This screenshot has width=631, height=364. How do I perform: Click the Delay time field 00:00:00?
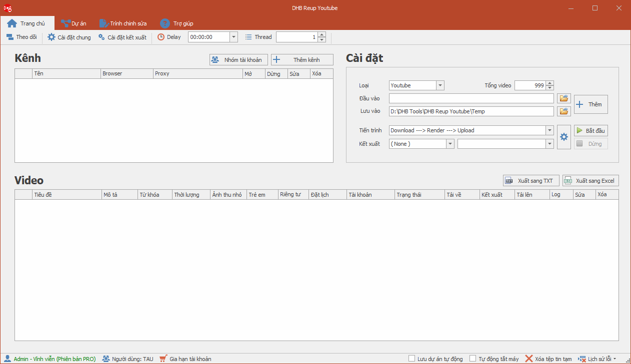[x=209, y=37]
